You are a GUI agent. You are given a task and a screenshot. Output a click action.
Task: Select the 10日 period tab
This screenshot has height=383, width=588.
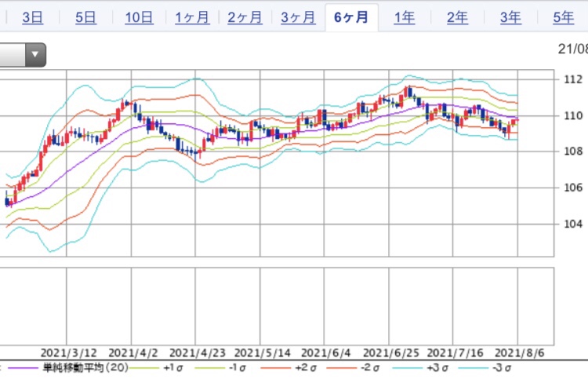[139, 17]
